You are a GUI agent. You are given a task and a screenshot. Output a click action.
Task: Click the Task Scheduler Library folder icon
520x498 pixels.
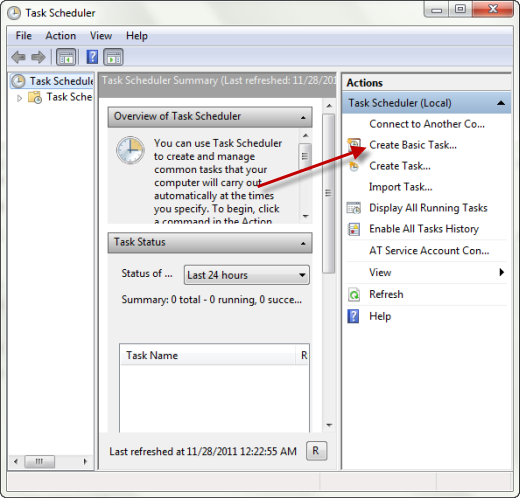point(35,97)
